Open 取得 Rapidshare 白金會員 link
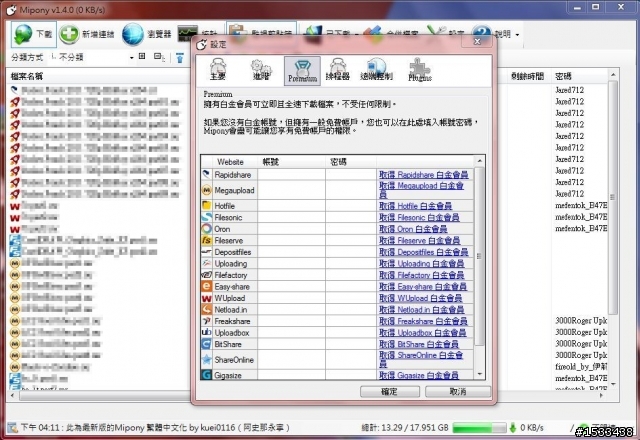Viewport: 640px width, 440px height. point(424,175)
